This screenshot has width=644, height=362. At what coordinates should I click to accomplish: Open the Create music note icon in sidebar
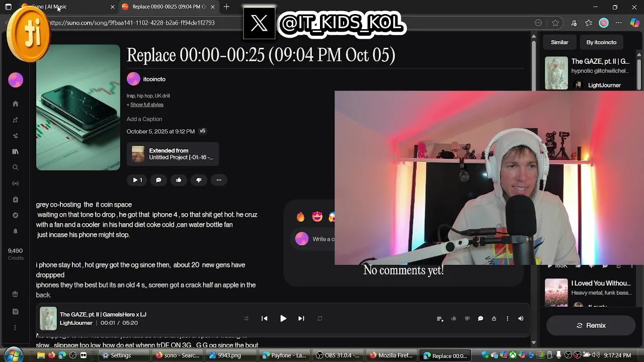[16, 120]
